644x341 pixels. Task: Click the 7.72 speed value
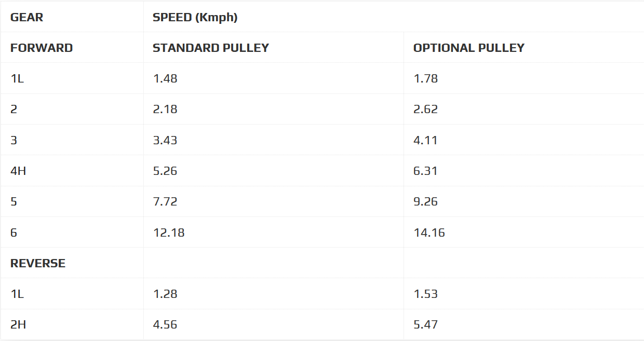point(165,201)
